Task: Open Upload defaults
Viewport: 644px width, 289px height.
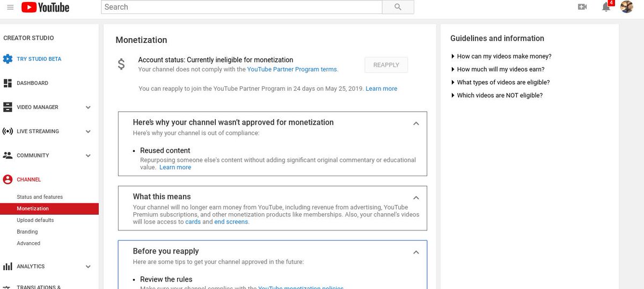Action: click(x=35, y=220)
